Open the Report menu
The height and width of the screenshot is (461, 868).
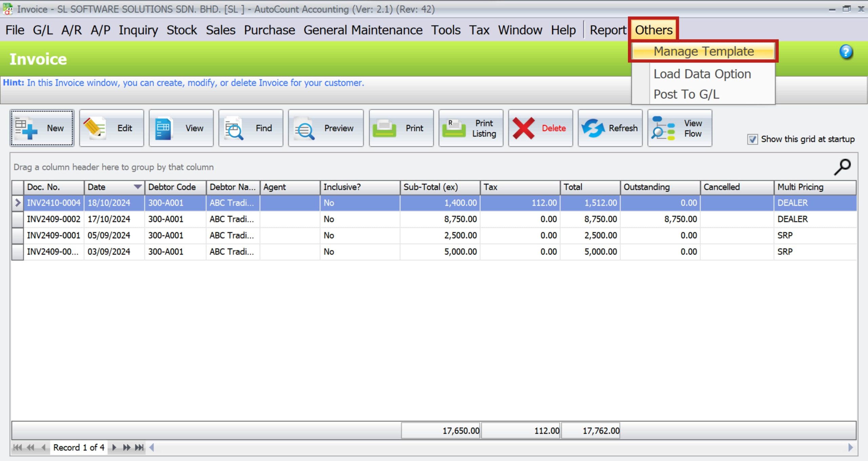coord(608,30)
